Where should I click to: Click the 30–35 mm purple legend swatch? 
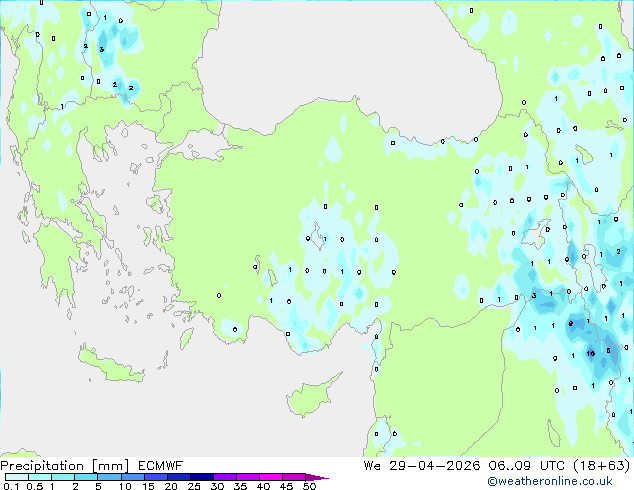click(224, 477)
